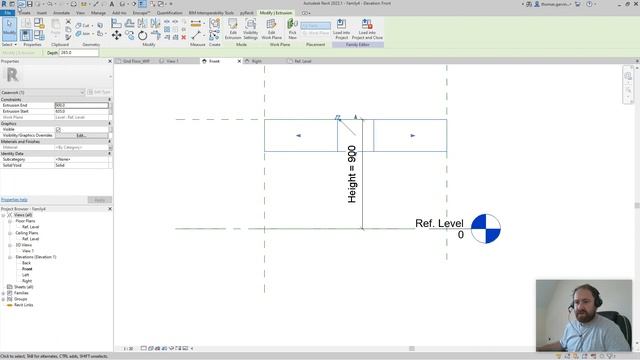Click the Extrusion End value field
The height and width of the screenshot is (360, 640).
click(x=82, y=105)
